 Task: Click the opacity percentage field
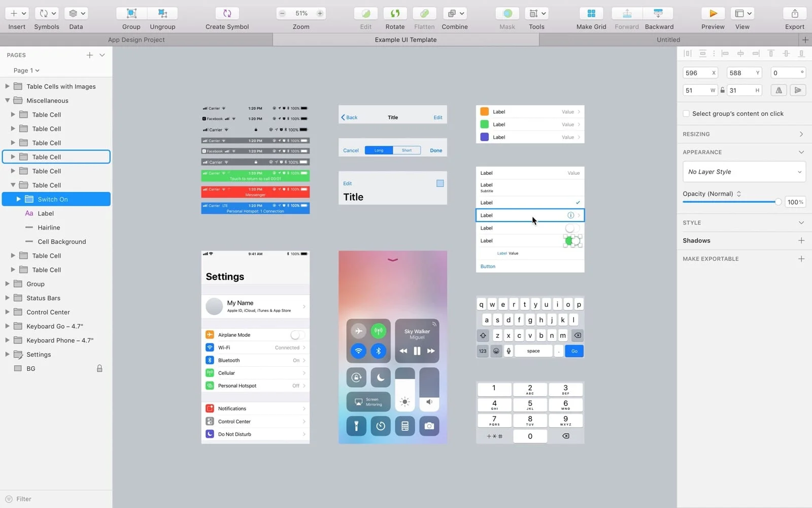[x=795, y=202]
